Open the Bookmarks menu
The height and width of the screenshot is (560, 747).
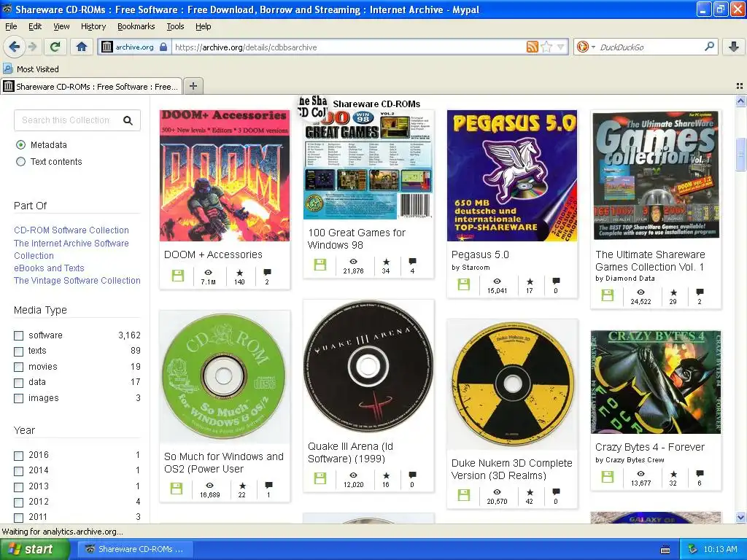(136, 26)
